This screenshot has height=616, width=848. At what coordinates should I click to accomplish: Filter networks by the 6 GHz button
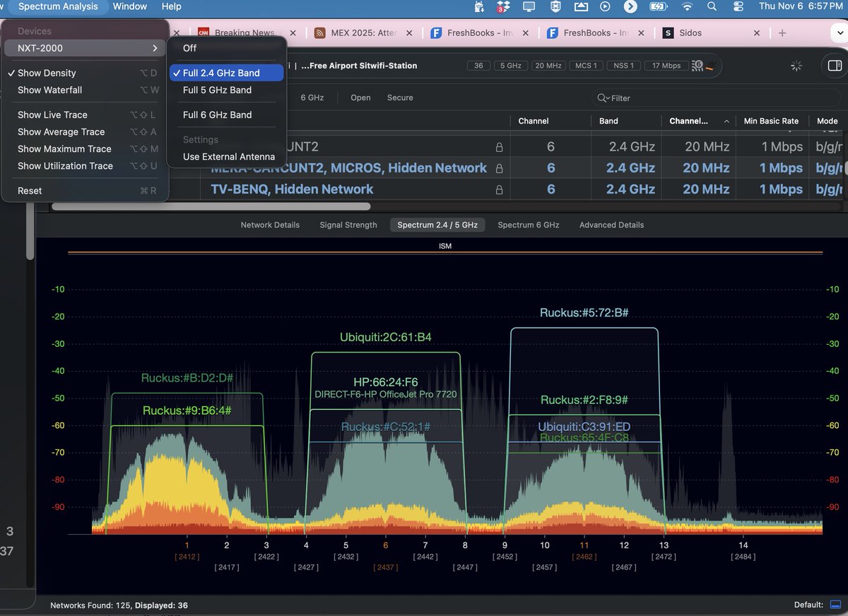coord(312,97)
